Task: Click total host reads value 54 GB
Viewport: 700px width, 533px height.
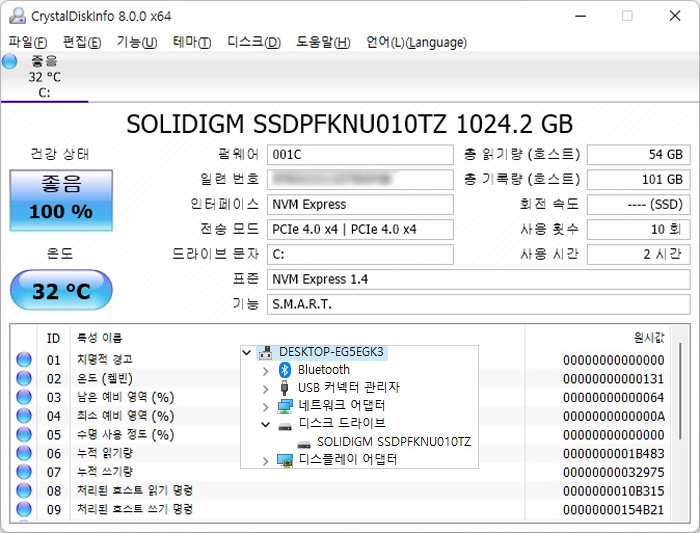Action: (x=638, y=154)
